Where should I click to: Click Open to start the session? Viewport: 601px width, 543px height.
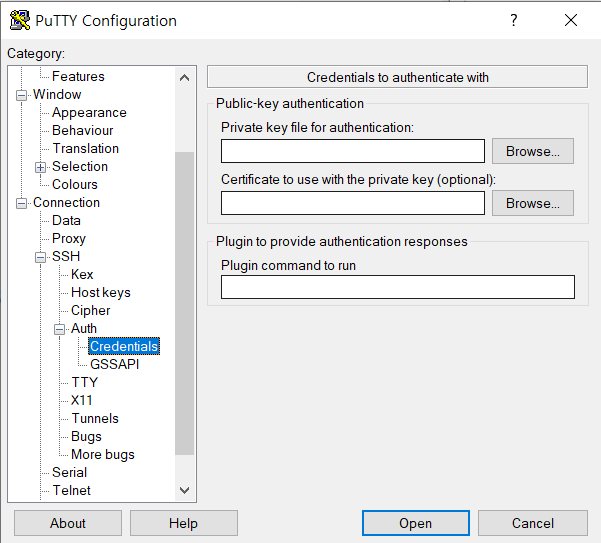coord(416,523)
